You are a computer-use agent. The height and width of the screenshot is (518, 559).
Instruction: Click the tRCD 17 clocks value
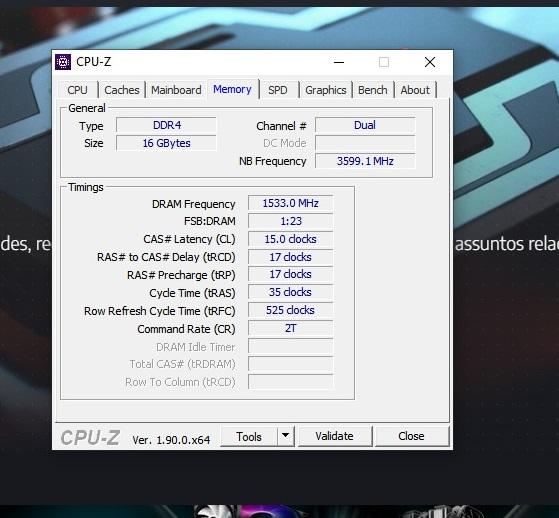(x=291, y=257)
